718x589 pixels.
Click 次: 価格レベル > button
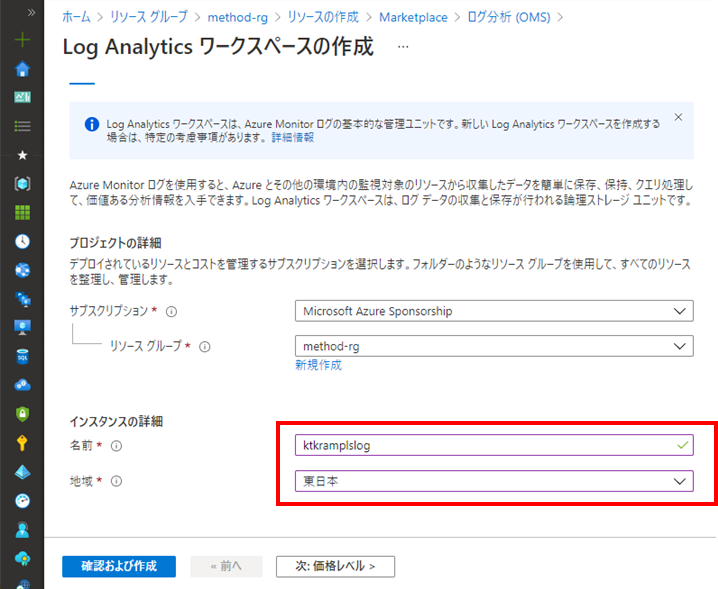click(x=335, y=567)
